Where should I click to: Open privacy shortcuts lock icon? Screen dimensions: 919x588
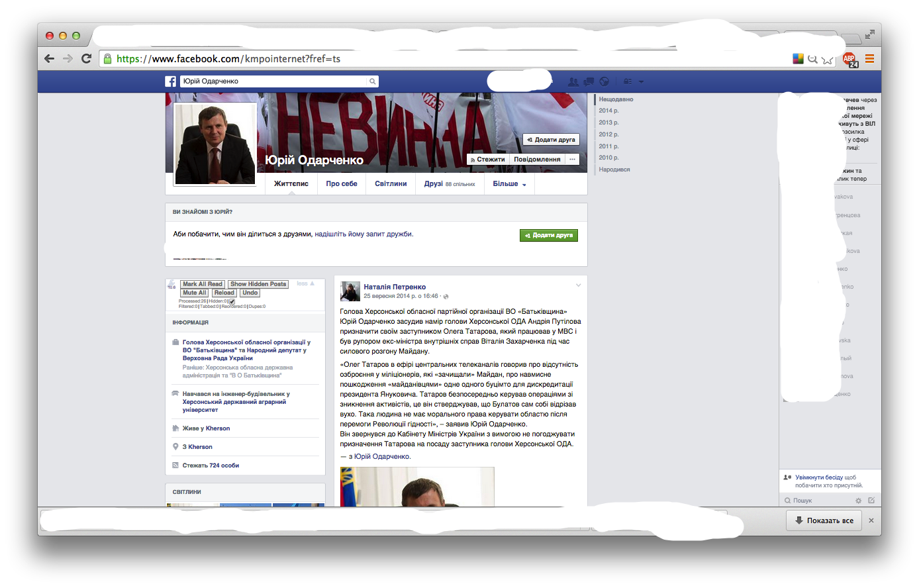(628, 81)
